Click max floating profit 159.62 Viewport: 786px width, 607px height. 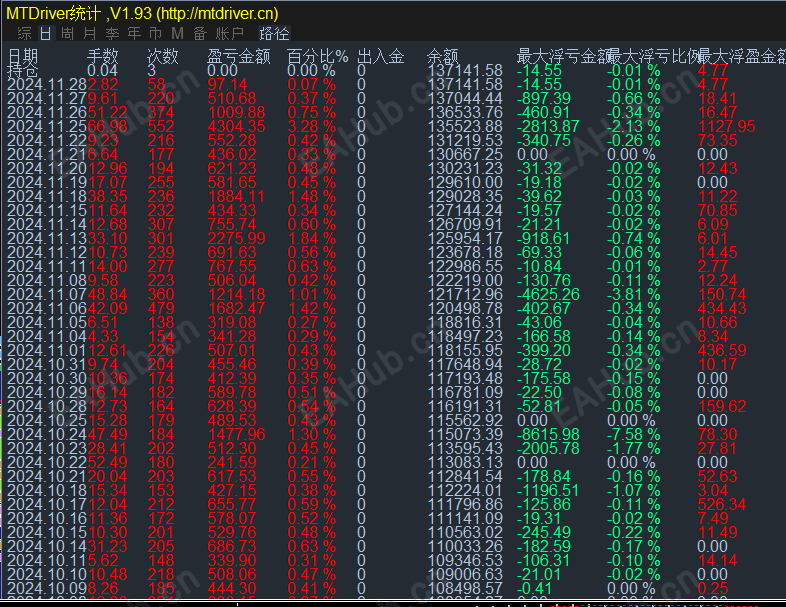tap(721, 407)
